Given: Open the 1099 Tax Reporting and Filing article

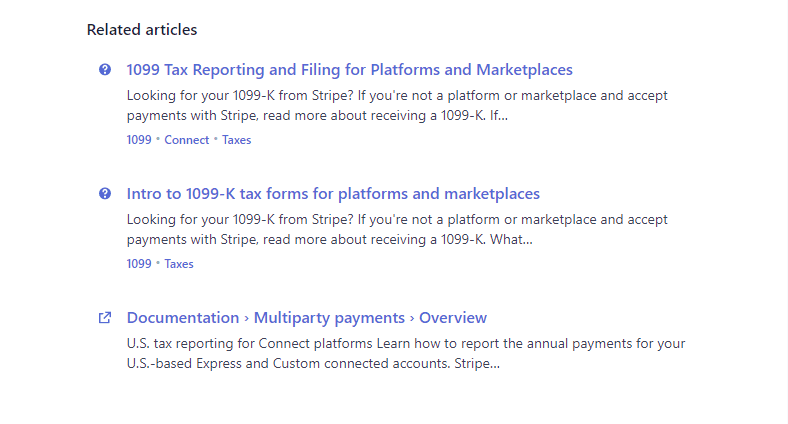Looking at the screenshot, I should pyautogui.click(x=349, y=70).
